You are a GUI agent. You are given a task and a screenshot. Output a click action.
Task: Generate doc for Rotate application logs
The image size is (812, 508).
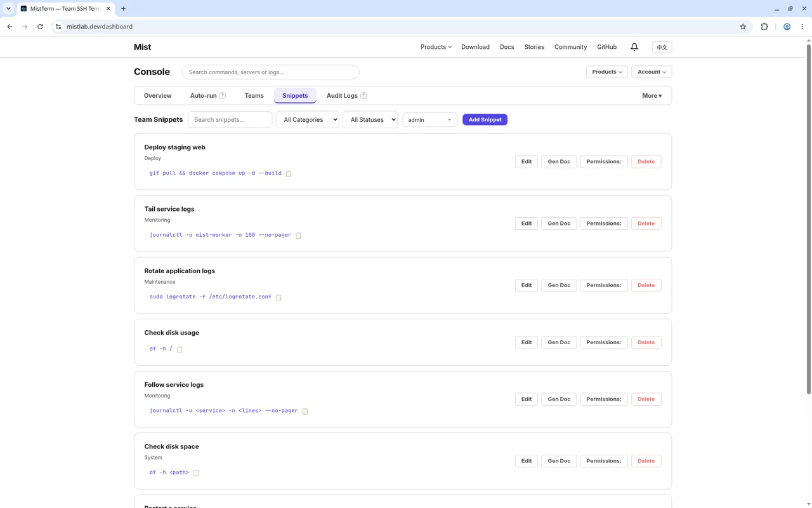[559, 285]
